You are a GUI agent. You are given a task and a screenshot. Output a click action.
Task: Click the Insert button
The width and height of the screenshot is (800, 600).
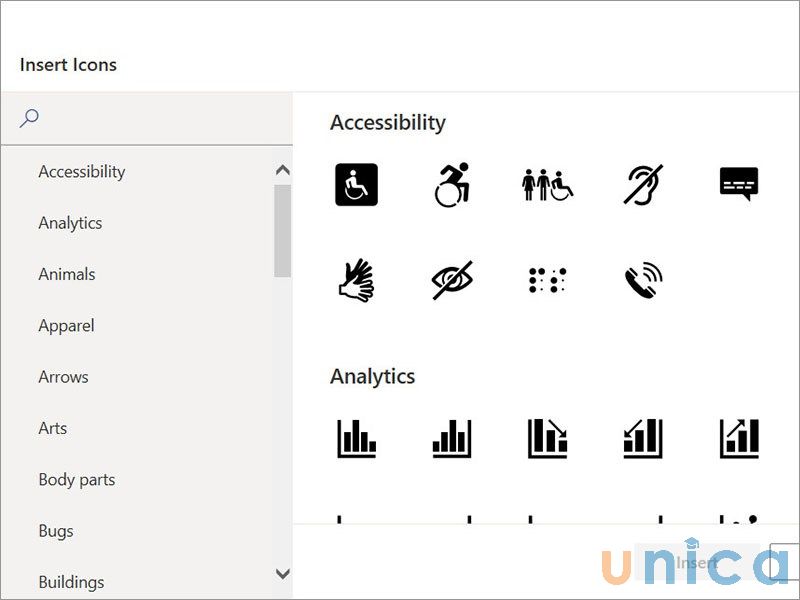tap(697, 563)
